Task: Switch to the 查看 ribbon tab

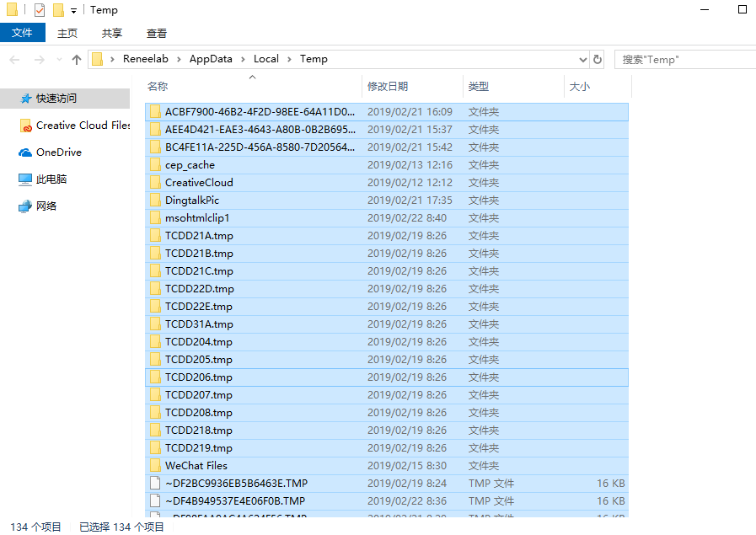Action: click(157, 33)
